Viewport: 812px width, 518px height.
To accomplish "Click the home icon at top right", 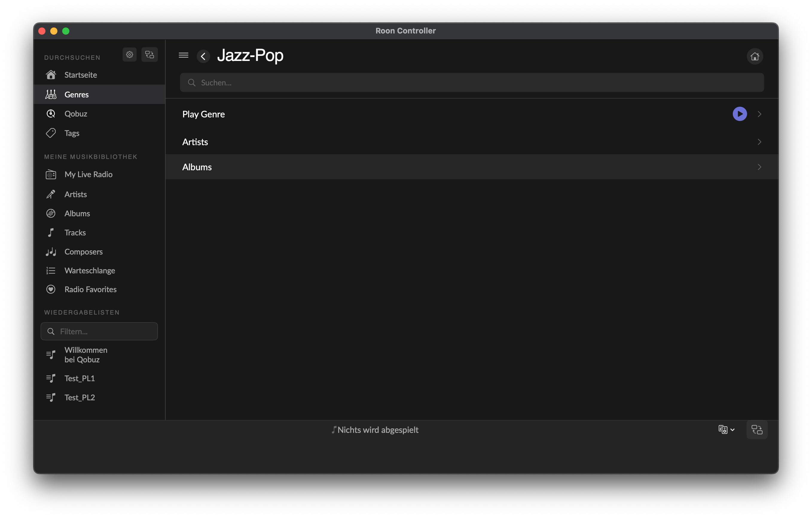I will click(x=755, y=56).
